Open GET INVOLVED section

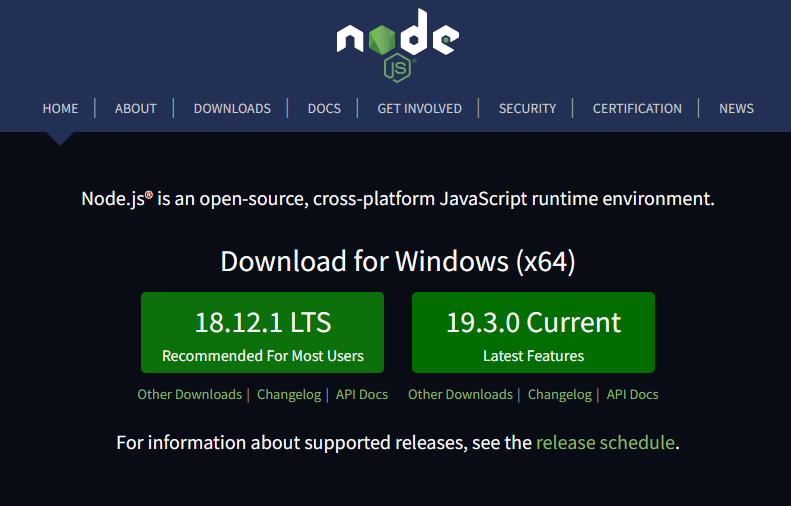click(x=420, y=108)
